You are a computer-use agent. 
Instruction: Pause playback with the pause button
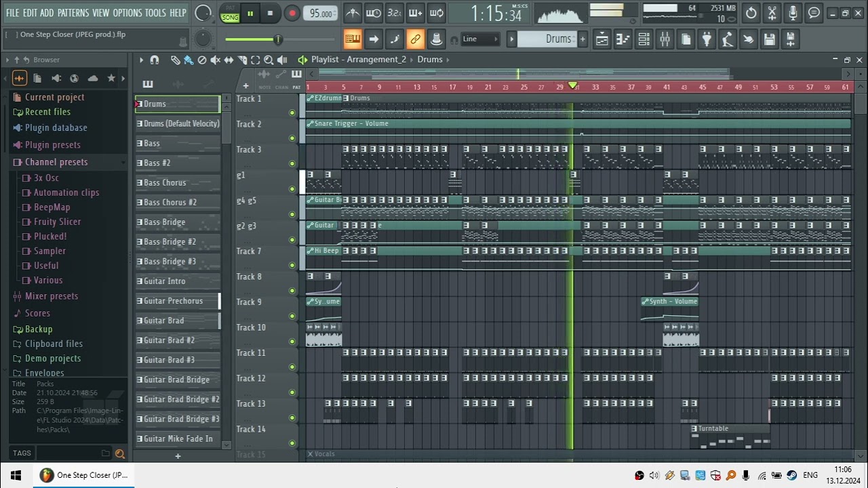[250, 13]
